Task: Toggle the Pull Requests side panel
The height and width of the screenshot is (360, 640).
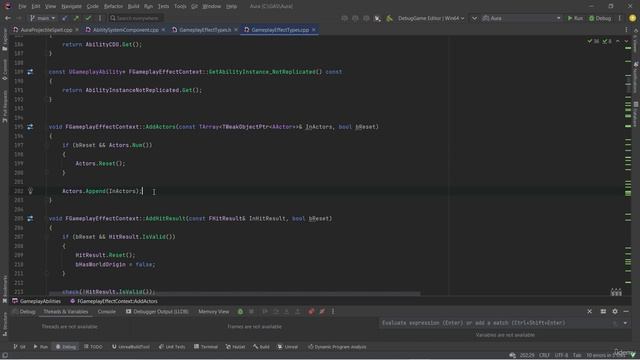Action: click(4, 107)
